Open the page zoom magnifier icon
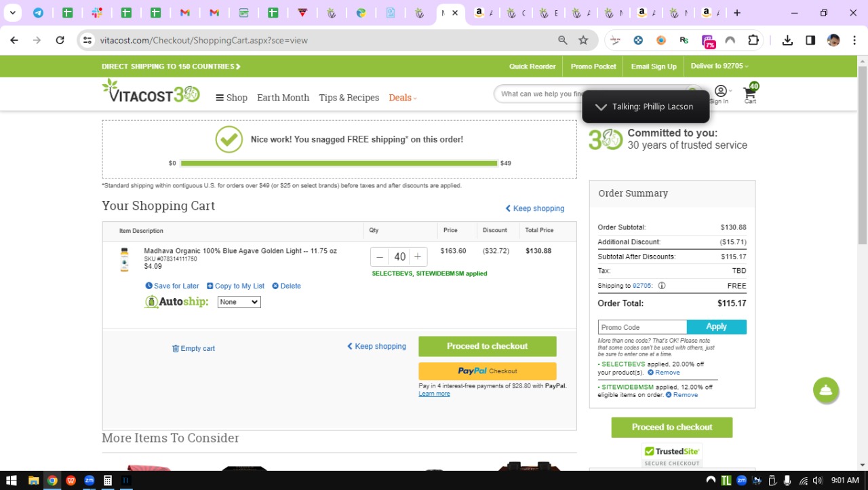Image resolution: width=868 pixels, height=490 pixels. pos(562,40)
